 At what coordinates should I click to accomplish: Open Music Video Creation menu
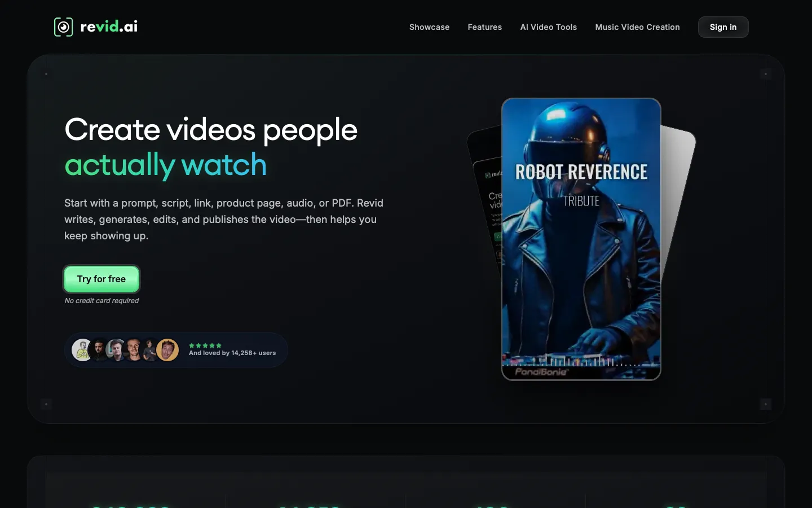pyautogui.click(x=637, y=27)
